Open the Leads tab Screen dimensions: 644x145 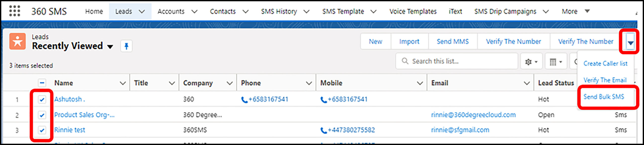pyautogui.click(x=124, y=11)
